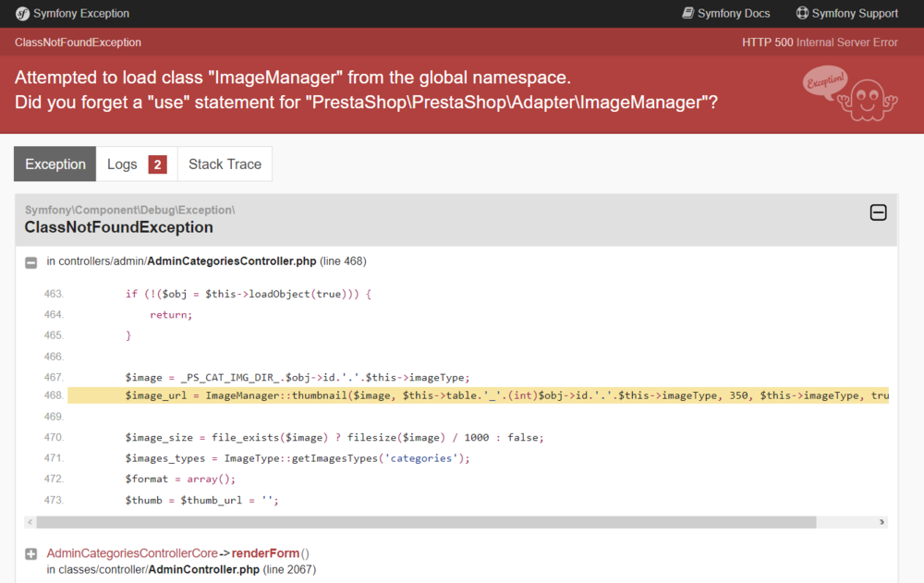Click the horizontal code scrollbar thumb
924x583 pixels.
click(426, 522)
